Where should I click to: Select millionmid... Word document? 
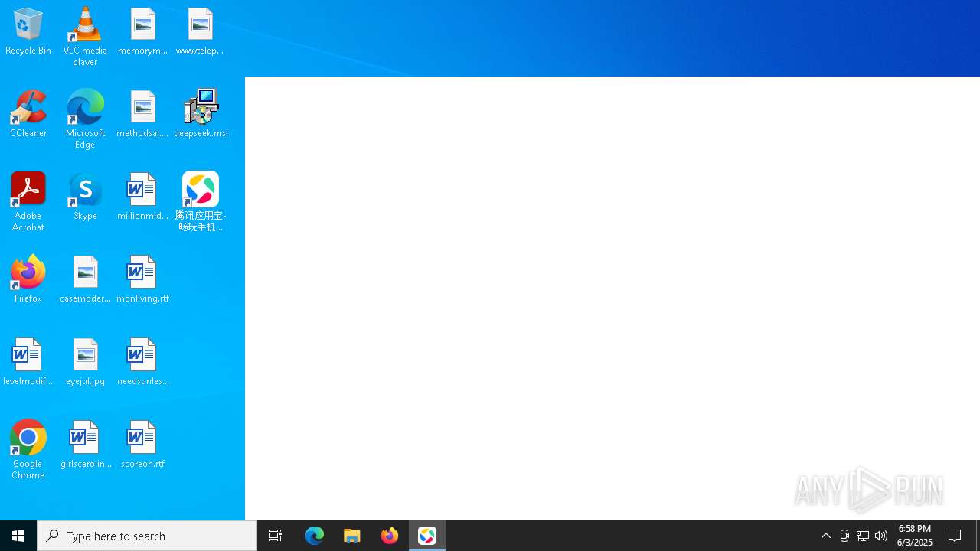pos(142,197)
